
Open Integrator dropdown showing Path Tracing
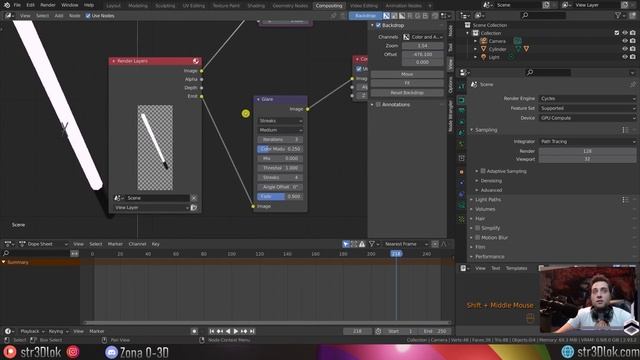point(587,142)
